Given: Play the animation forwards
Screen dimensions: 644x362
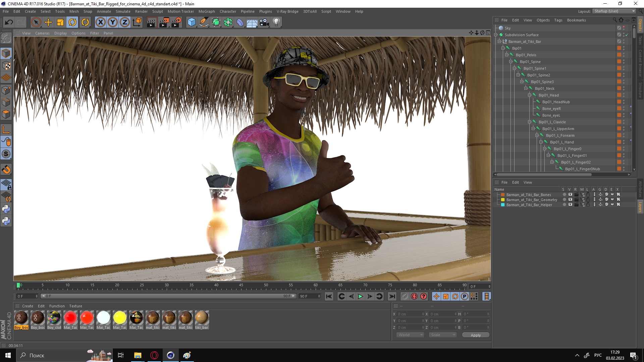Looking at the screenshot, I should pos(360,296).
